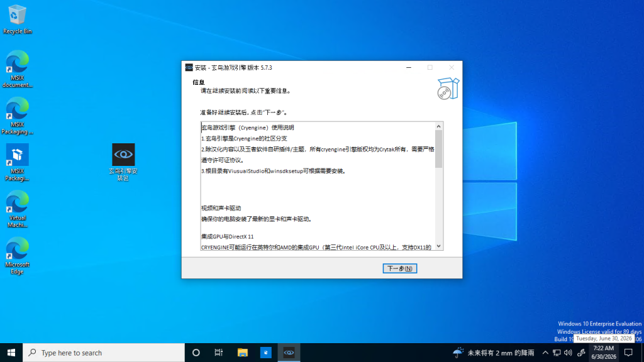
Task: Open the Action Center notifications icon
Action: click(628, 353)
